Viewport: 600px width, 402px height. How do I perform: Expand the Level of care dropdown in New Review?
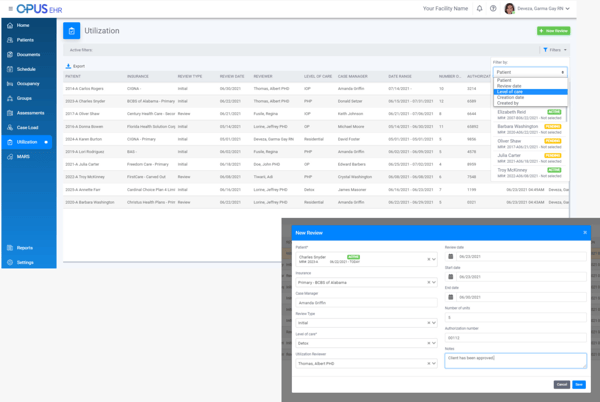coord(434,343)
